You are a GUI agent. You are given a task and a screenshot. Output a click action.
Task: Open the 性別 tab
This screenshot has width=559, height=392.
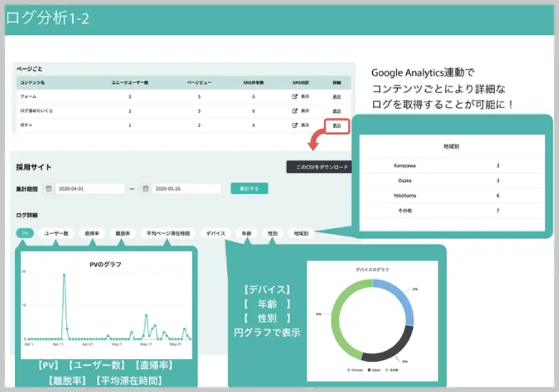[272, 233]
